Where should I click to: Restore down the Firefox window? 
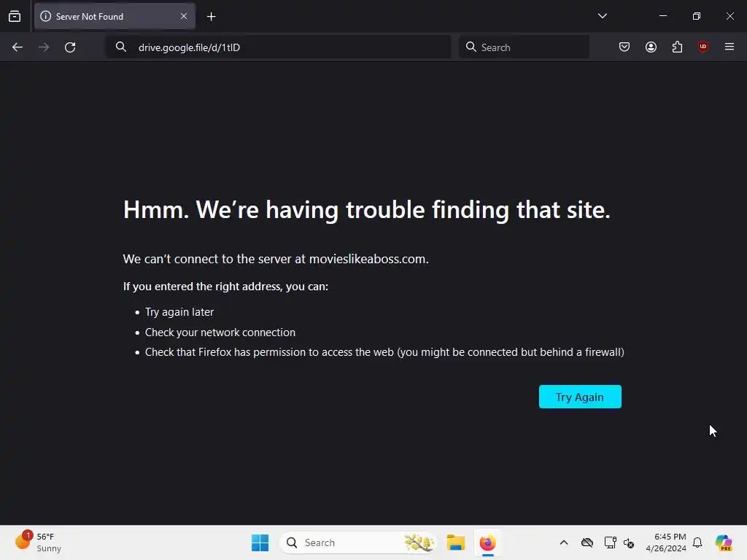tap(697, 16)
